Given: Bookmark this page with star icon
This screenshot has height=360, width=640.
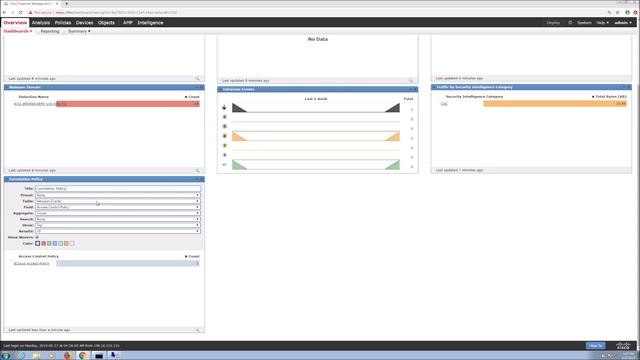Looking at the screenshot, I should pyautogui.click(x=617, y=12).
